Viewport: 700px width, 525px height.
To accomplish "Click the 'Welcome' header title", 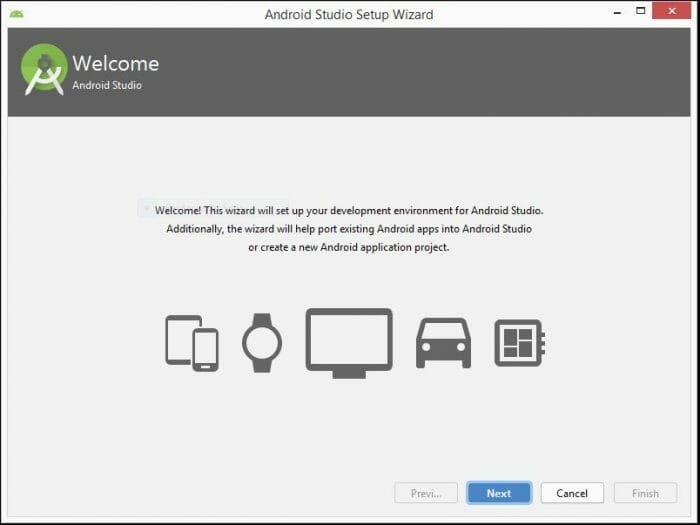I will (116, 63).
